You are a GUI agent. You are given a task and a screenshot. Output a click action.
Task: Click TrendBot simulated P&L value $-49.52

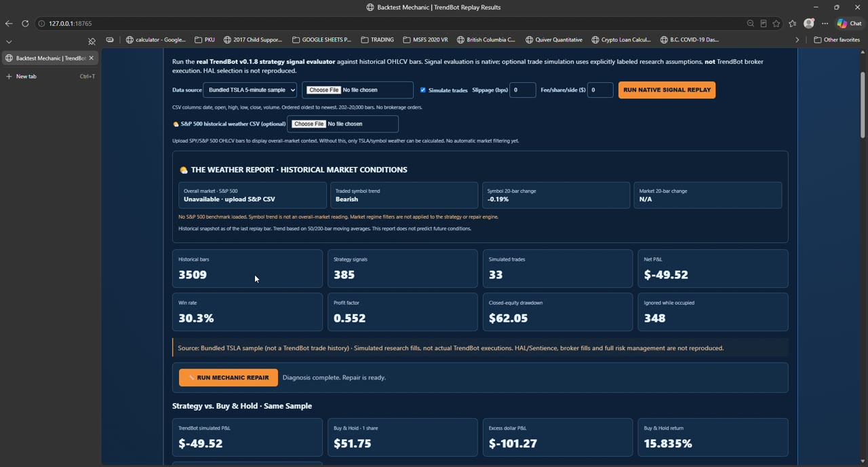point(200,443)
